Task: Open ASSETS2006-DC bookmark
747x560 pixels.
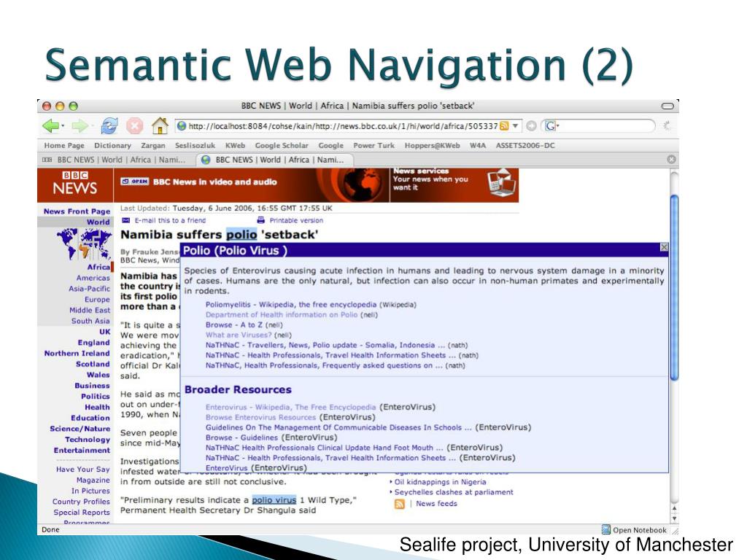Action: click(525, 146)
